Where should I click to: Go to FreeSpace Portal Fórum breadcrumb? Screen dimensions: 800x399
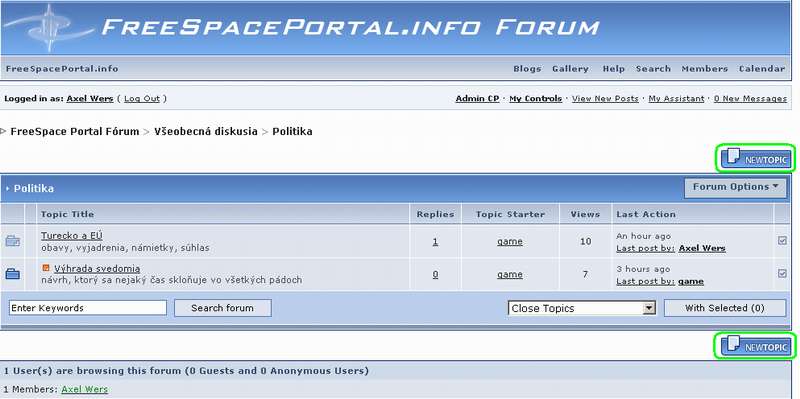pos(74,132)
